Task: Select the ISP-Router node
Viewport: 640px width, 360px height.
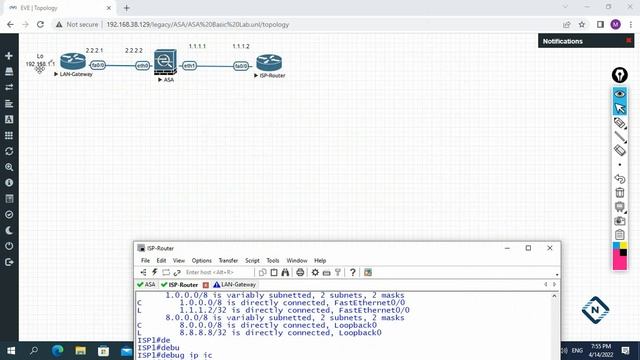Action: click(269, 63)
